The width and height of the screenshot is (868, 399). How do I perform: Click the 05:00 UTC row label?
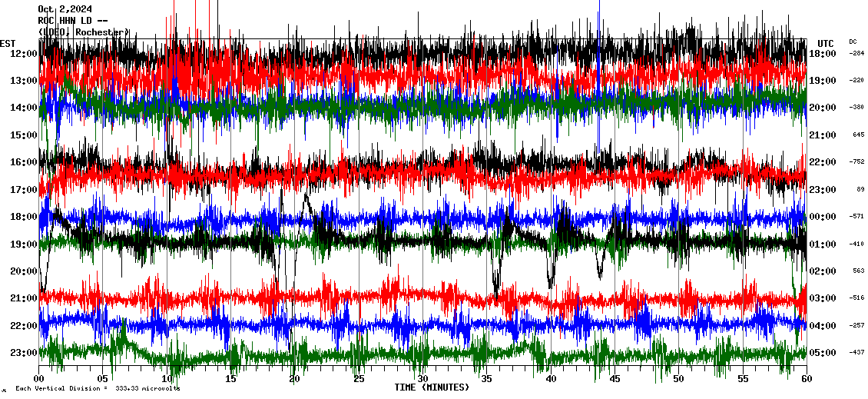823,353
